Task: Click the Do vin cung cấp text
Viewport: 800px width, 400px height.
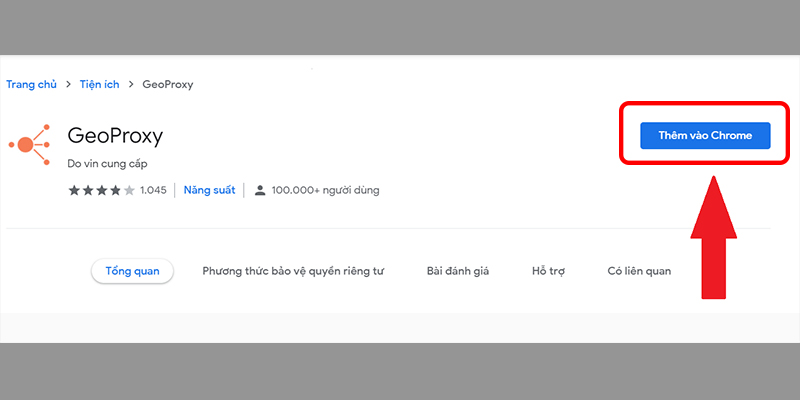Action: [108, 164]
